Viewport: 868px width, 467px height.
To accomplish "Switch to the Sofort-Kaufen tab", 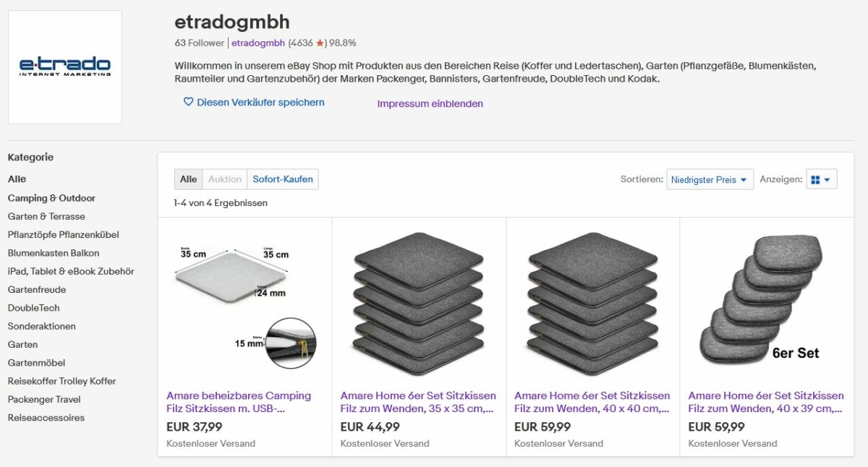I will click(x=283, y=179).
